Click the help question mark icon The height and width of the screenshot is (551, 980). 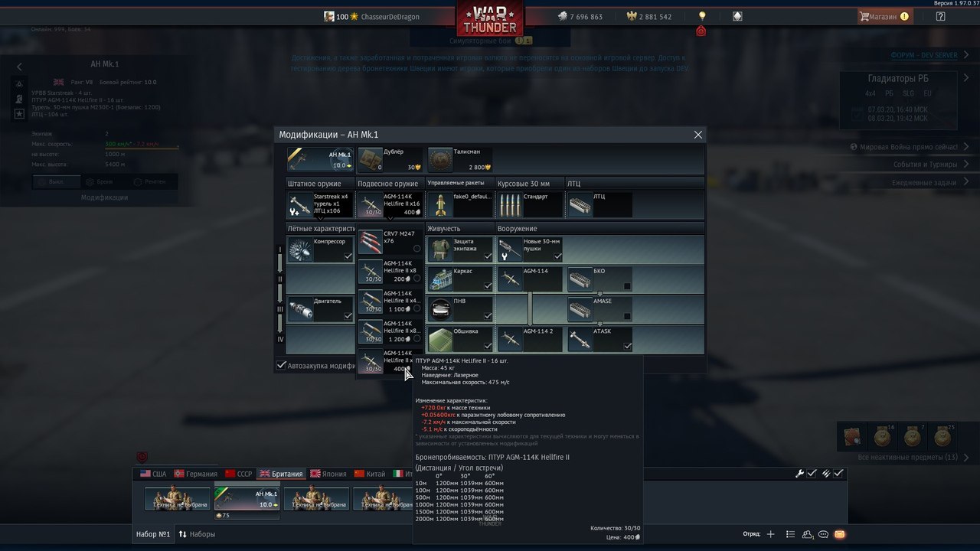940,16
